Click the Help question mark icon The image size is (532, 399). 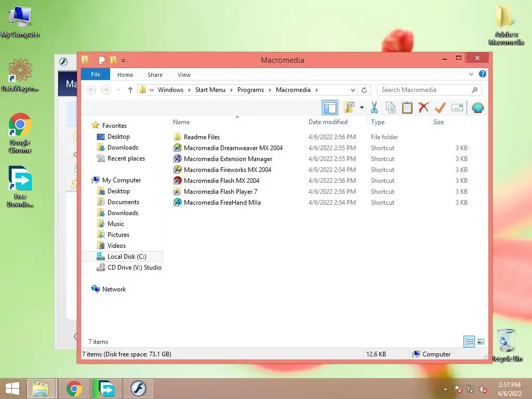click(x=483, y=74)
